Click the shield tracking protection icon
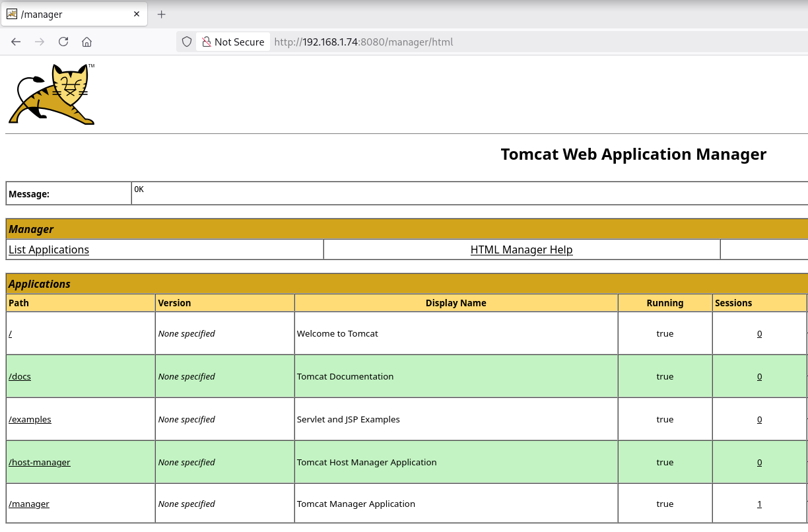This screenshot has height=532, width=808. 187,42
